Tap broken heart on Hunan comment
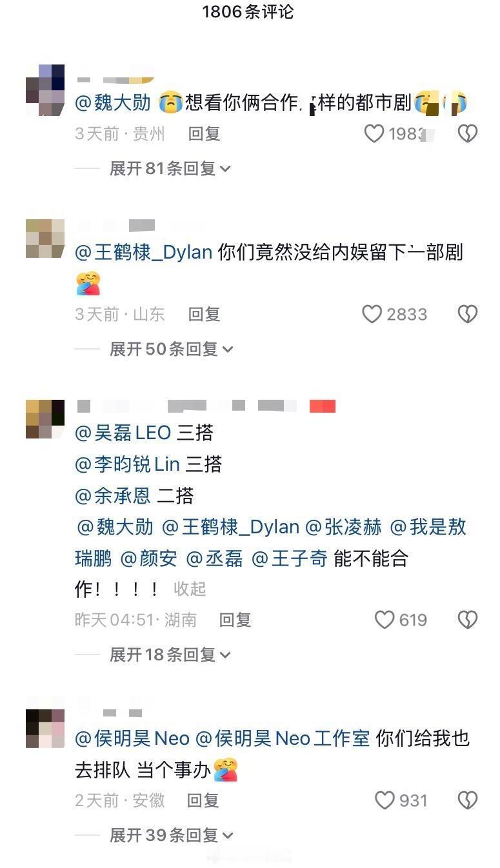Screen dimensions: 500x868 467,620
